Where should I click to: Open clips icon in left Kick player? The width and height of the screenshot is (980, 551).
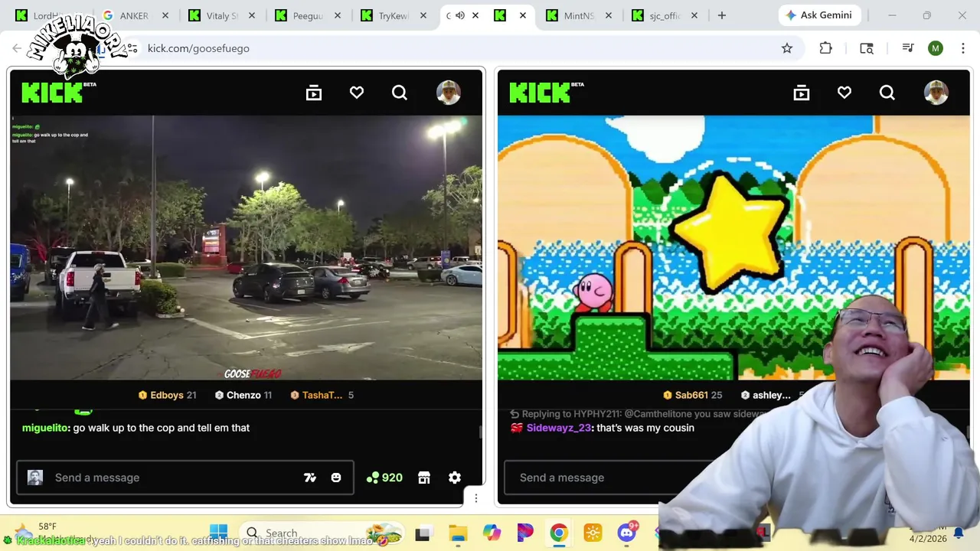click(314, 93)
